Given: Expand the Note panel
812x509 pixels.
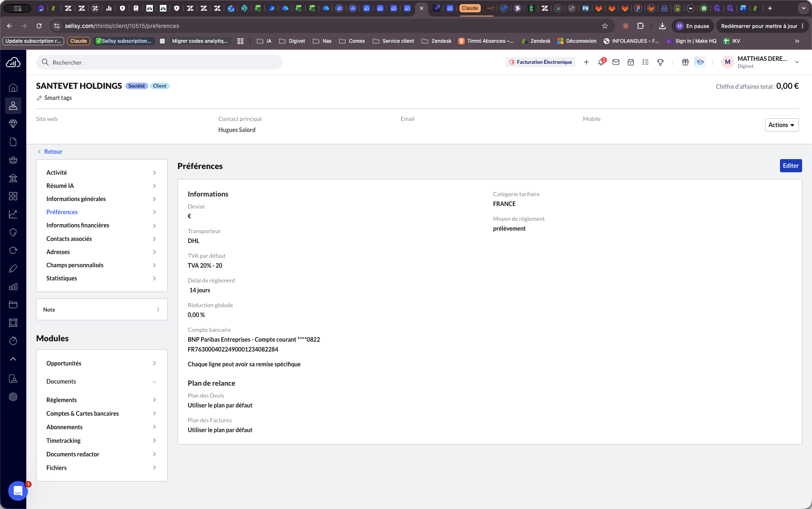Looking at the screenshot, I should coord(101,310).
